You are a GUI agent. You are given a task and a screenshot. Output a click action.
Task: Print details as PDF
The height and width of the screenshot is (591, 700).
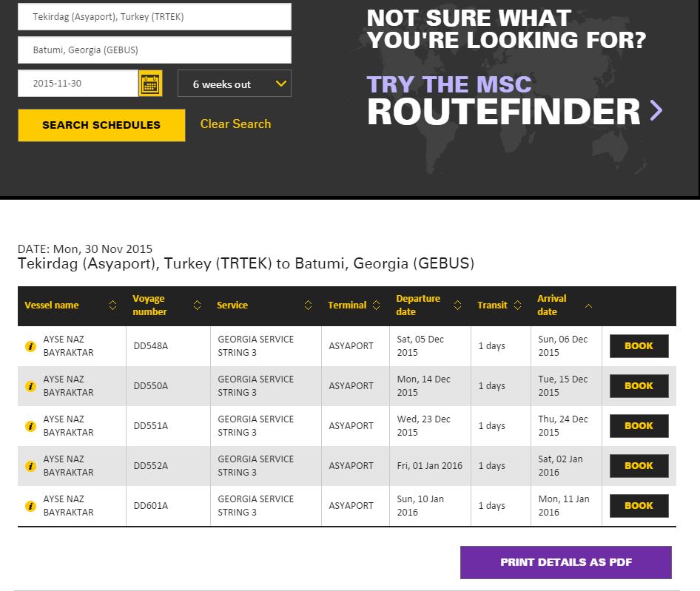[565, 562]
